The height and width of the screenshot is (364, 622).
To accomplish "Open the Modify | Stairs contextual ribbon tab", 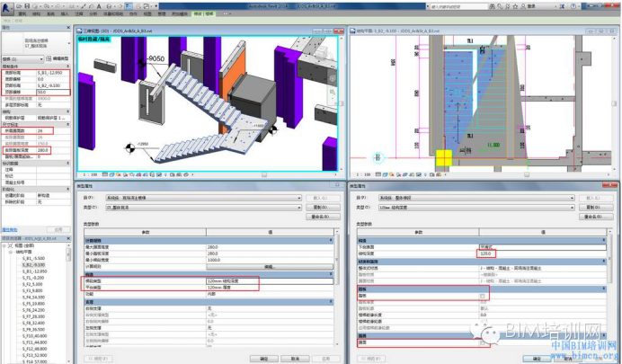I will point(203,13).
